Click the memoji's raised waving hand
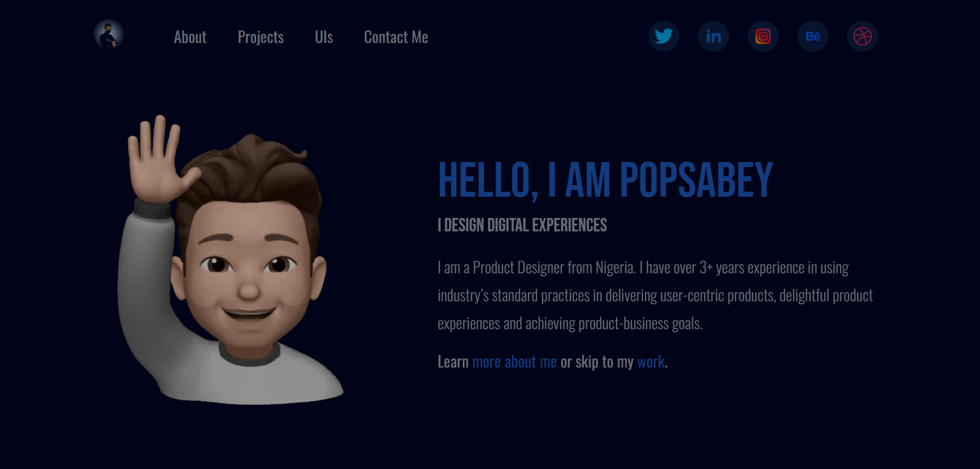The image size is (980, 469). 159,160
